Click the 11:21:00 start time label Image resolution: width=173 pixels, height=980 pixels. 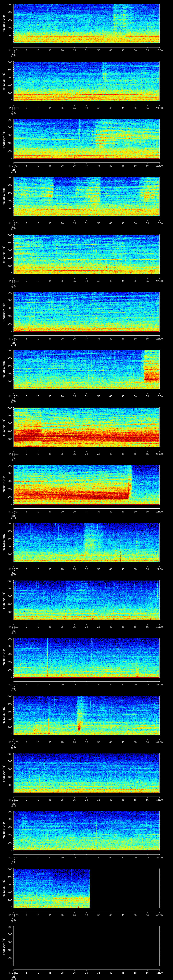13,166
